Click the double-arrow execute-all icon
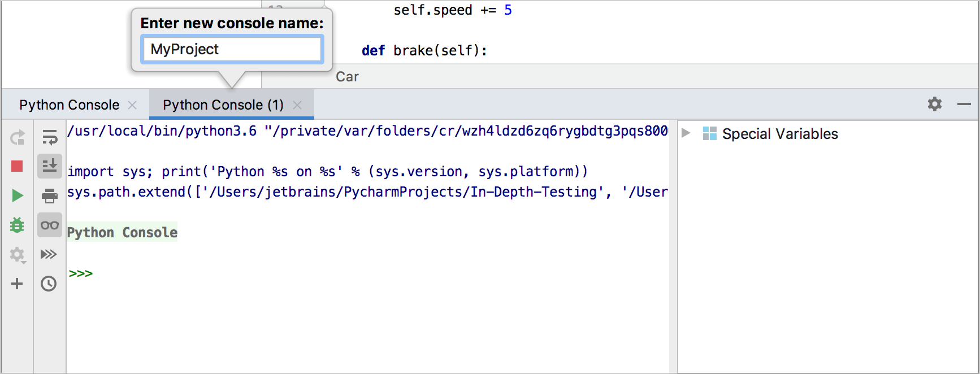Screen dimensions: 980x374 click(49, 254)
